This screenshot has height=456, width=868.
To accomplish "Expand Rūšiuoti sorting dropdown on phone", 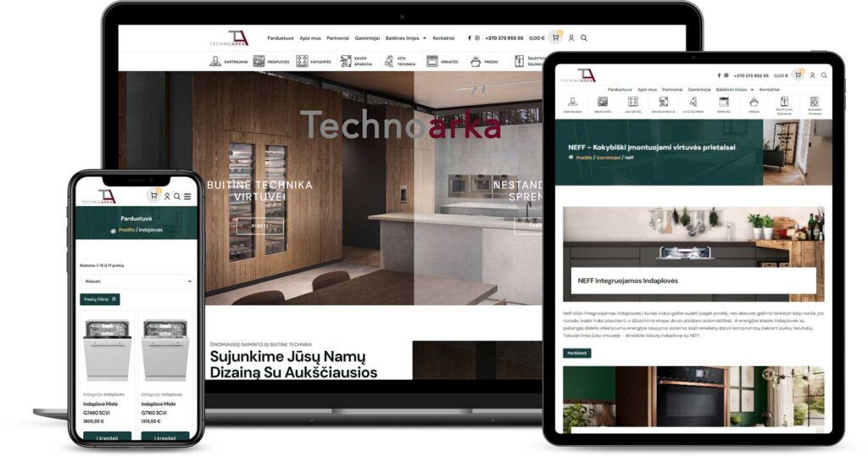I will (136, 281).
